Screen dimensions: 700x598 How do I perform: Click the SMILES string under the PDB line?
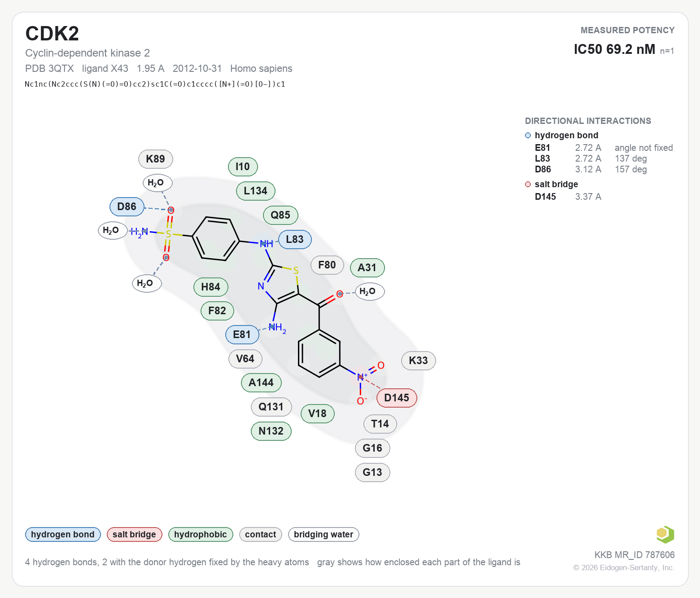click(x=155, y=84)
